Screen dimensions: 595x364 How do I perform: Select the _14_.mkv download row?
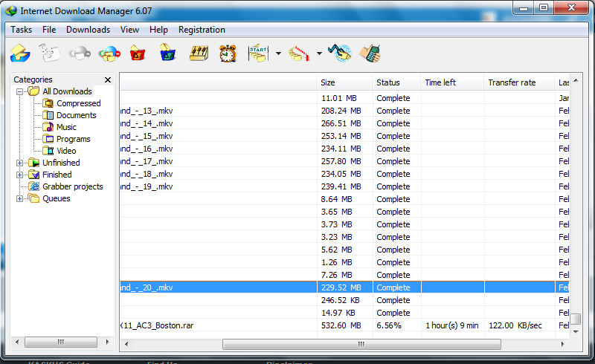click(x=344, y=123)
